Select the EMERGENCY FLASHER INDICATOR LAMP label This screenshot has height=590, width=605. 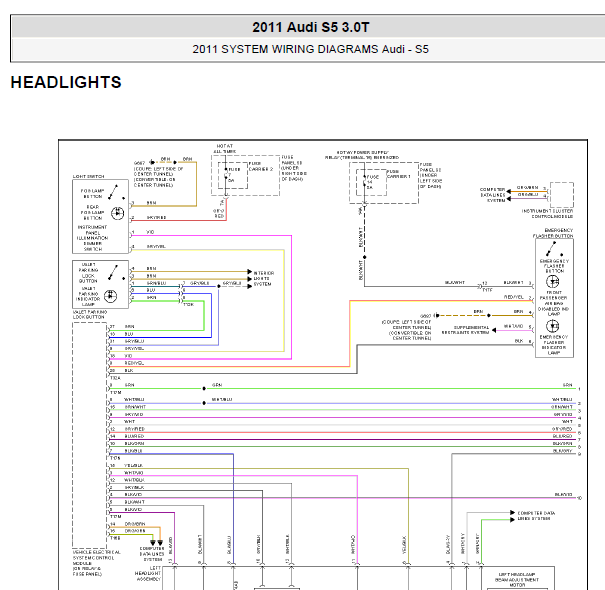tap(553, 345)
